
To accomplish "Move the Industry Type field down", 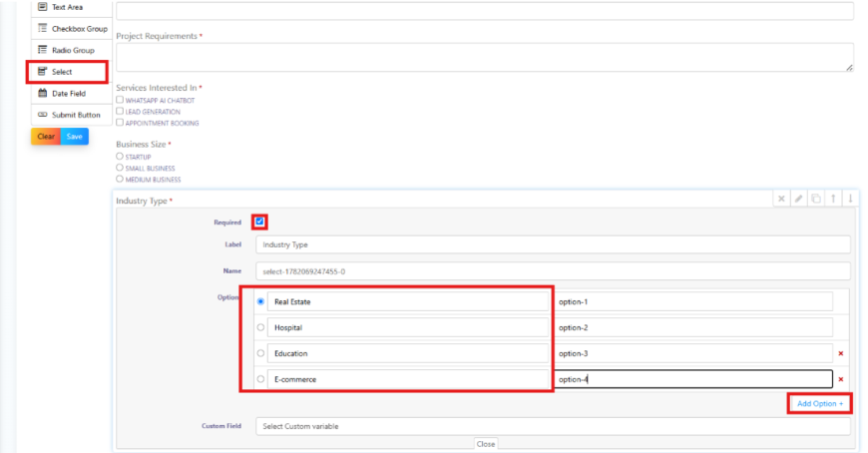I will click(850, 199).
